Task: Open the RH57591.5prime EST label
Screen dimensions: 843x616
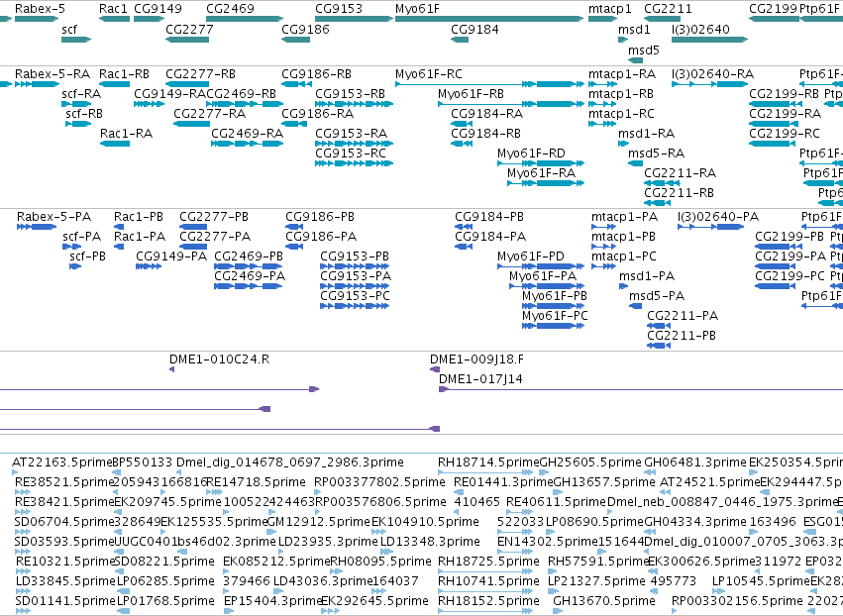Action: click(x=598, y=562)
